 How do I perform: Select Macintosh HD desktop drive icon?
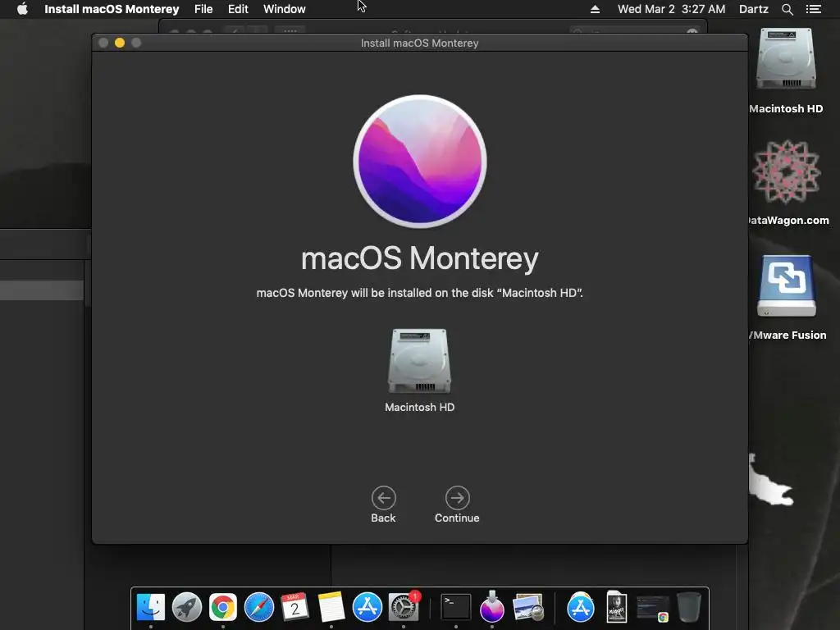[x=786, y=58]
